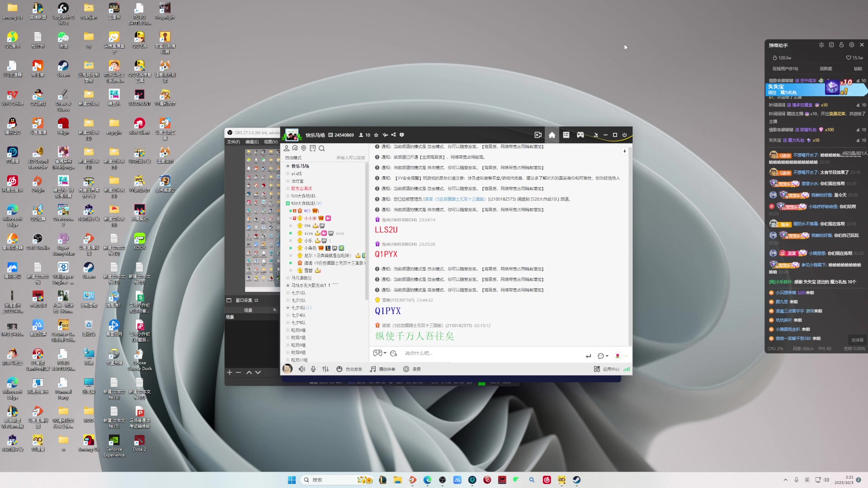This screenshot has height=488, width=868.
Task: Open the font style icon beside message box
Action: (393, 353)
